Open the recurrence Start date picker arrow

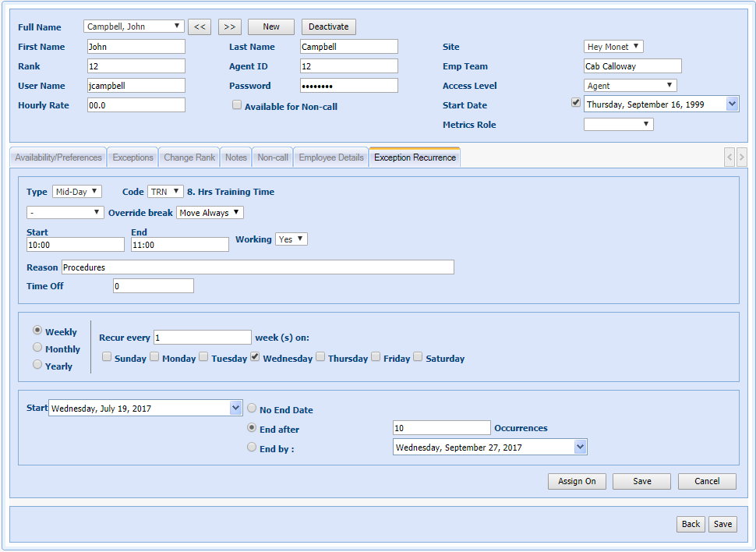(x=235, y=408)
